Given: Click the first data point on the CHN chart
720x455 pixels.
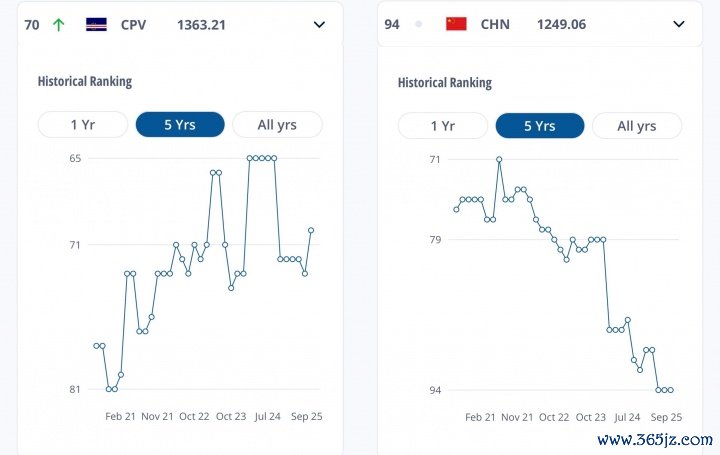Looking at the screenshot, I should tap(456, 209).
